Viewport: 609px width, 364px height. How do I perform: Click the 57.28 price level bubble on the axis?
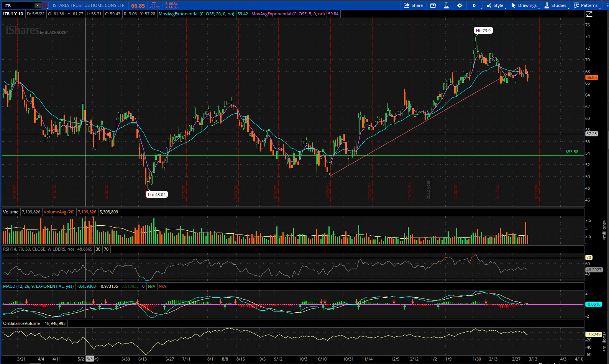click(x=591, y=134)
